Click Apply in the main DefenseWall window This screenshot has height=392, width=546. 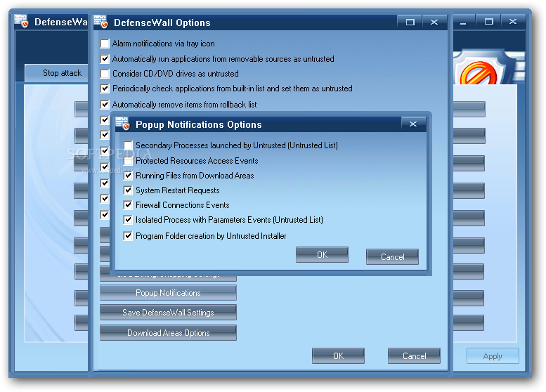pos(493,355)
